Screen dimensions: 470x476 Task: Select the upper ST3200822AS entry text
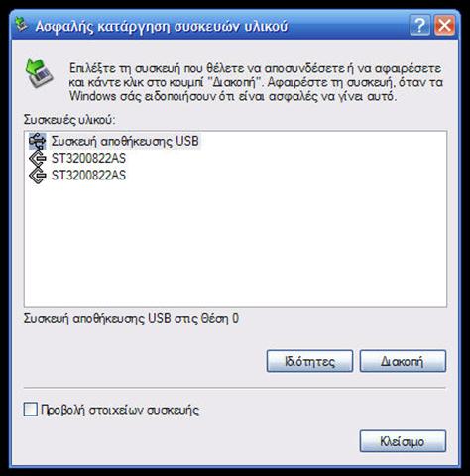click(x=88, y=159)
